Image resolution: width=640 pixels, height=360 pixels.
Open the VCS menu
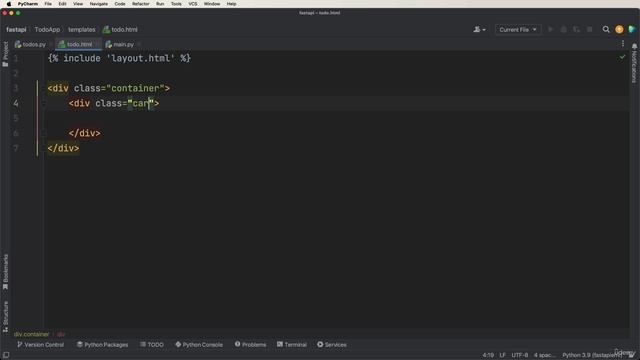tap(193, 4)
